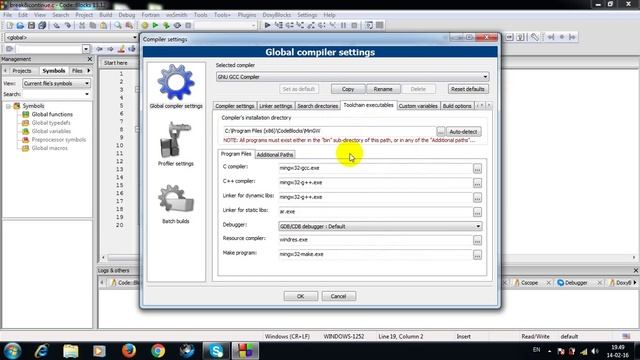640x360 pixels.
Task: Browse for compiler installation directory
Action: pos(440,131)
